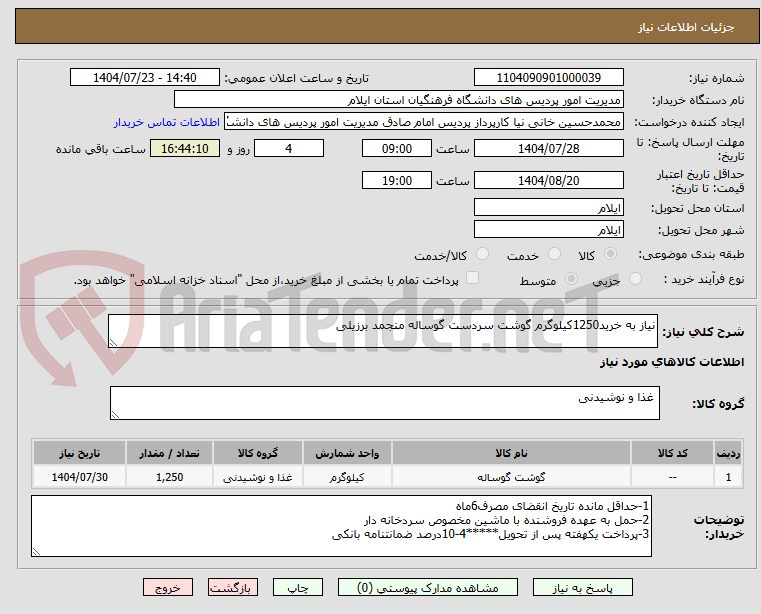Click the remaining time field 16:44:10

click(x=185, y=149)
